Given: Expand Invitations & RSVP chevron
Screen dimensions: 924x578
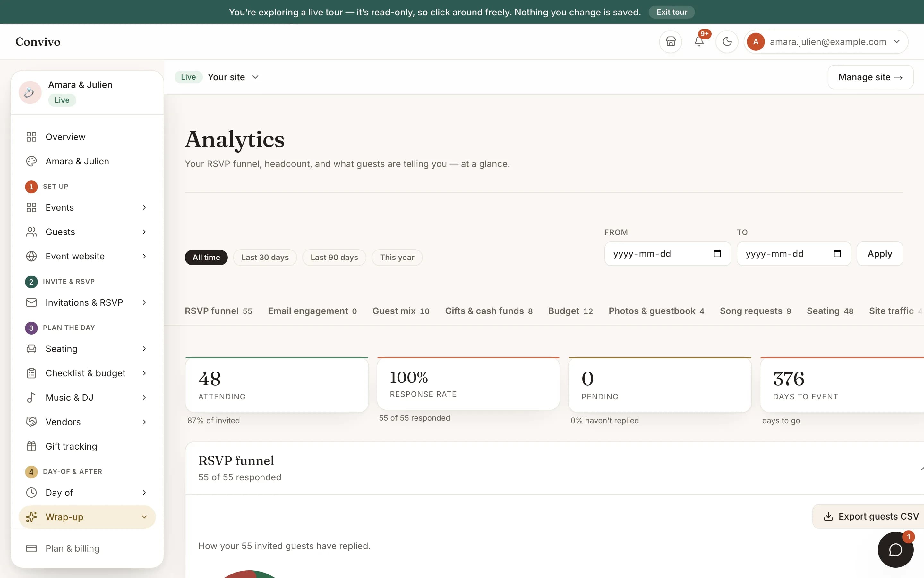Looking at the screenshot, I should tap(144, 303).
